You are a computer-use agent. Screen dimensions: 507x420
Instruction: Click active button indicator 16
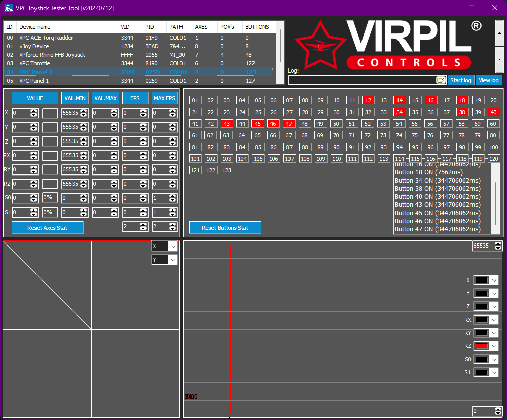[x=431, y=100]
